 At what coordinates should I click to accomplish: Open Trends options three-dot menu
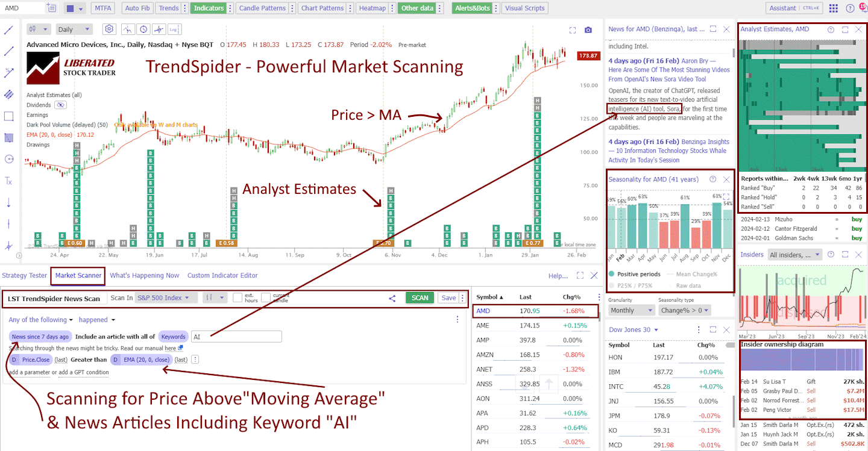pos(185,8)
